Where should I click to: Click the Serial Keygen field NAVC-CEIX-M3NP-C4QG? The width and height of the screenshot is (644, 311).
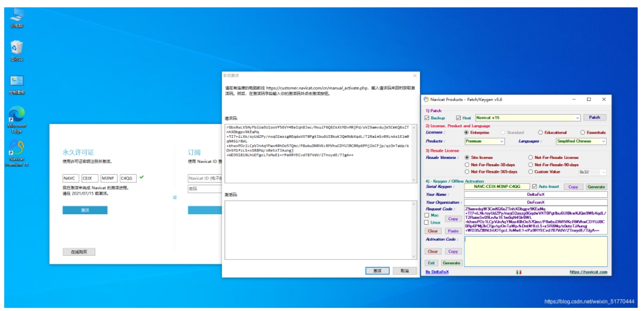[x=497, y=186]
